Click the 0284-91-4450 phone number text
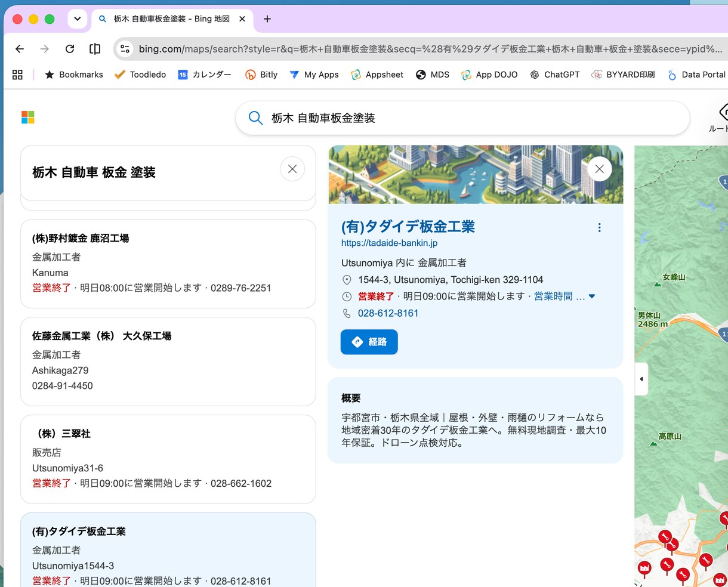The width and height of the screenshot is (728, 587). point(63,386)
